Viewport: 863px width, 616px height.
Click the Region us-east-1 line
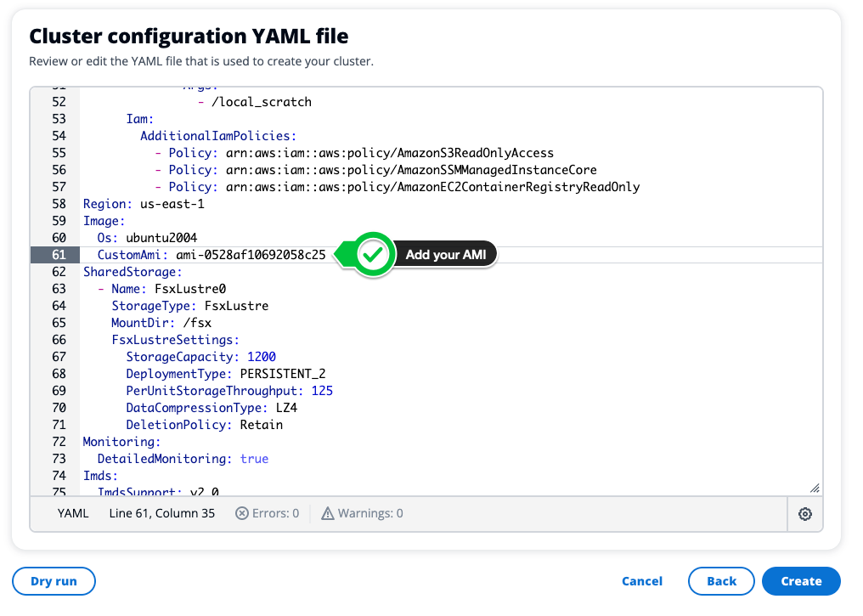tap(144, 204)
